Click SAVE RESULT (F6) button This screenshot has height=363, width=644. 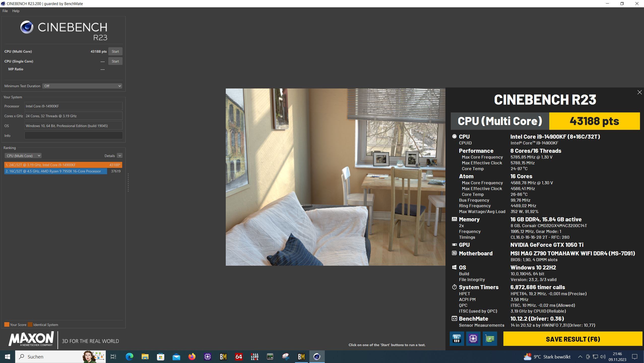(573, 339)
